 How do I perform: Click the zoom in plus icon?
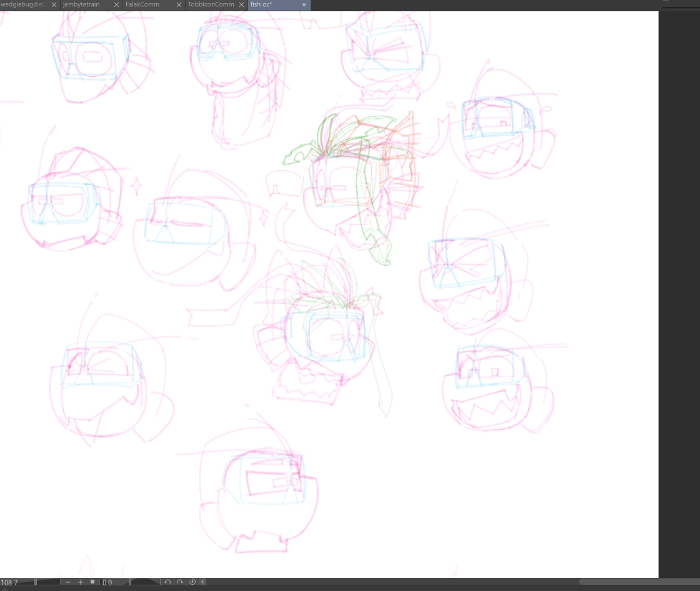point(80,582)
